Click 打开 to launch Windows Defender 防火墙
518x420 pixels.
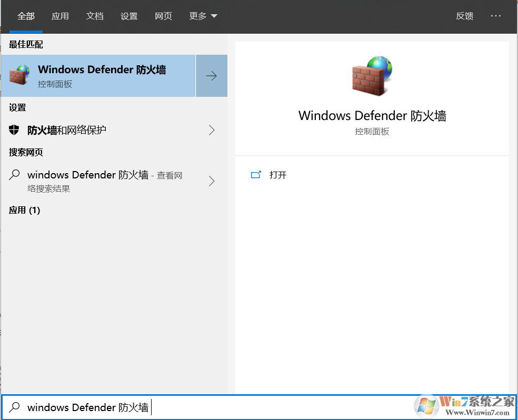click(278, 175)
